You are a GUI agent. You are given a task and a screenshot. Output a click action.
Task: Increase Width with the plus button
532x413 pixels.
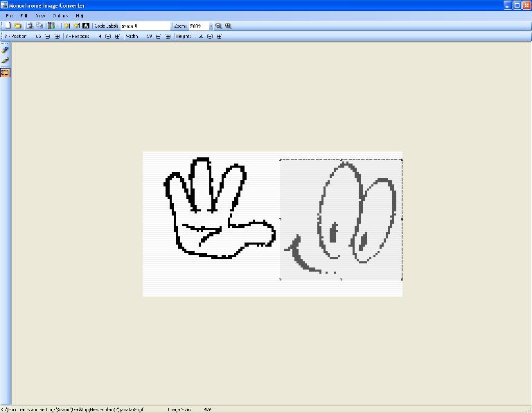[168, 36]
